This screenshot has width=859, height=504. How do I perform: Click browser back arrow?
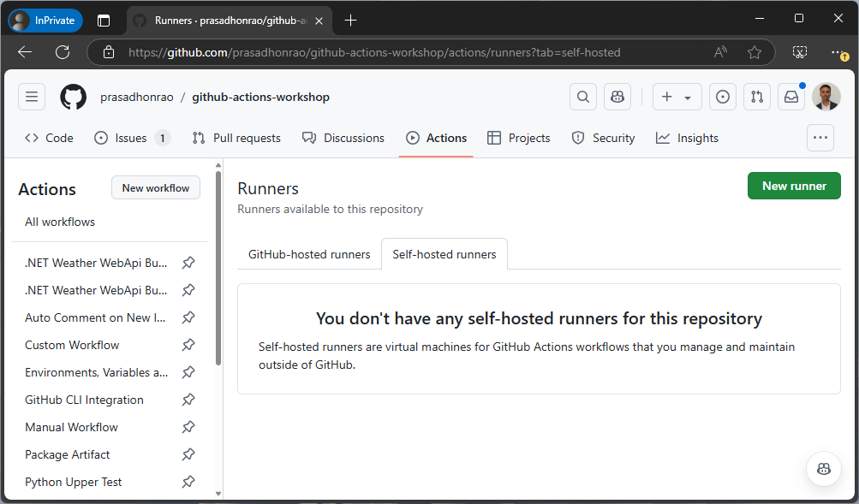coord(25,52)
